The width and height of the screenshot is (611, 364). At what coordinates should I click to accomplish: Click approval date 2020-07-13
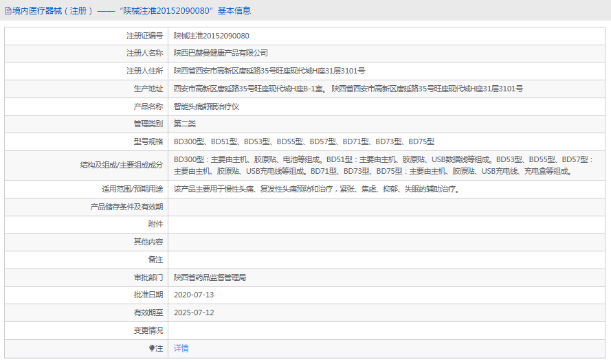194,295
